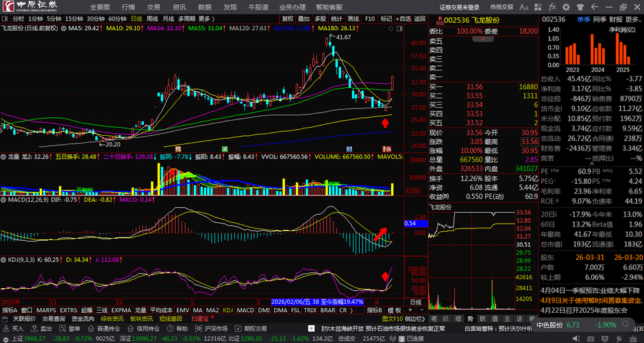644x343 pixels.
Task: Open the settings gear
Action: pyautogui.click(x=566, y=7)
